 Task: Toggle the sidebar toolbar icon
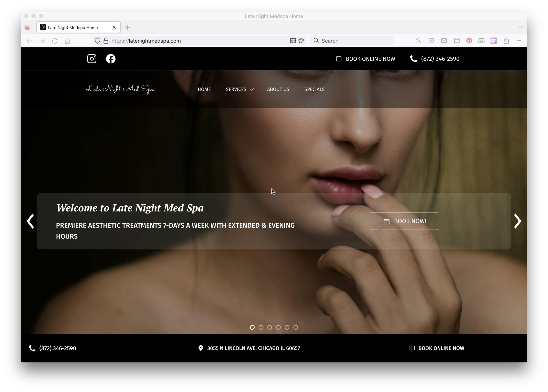click(x=457, y=41)
